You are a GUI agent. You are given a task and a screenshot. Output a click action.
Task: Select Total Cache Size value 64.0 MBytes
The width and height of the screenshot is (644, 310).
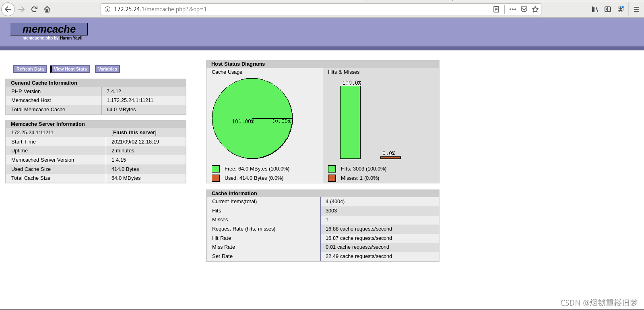(126, 178)
